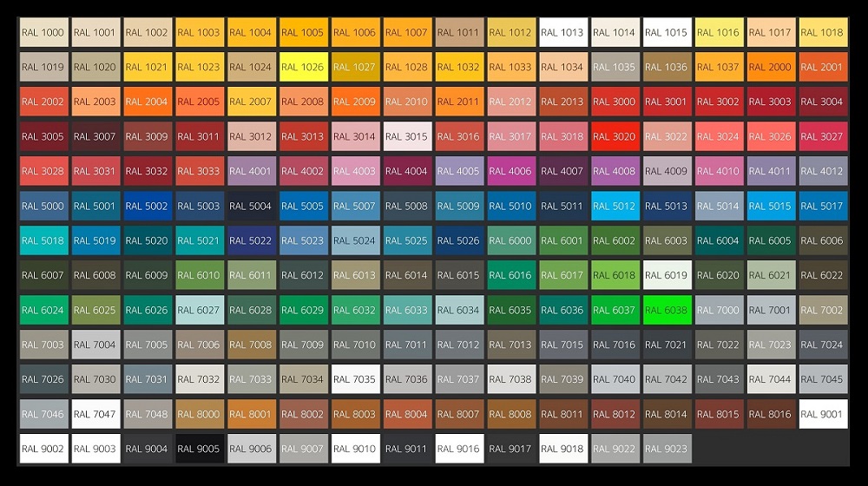Select the RAL 7001 silver grey swatch
Image resolution: width=868 pixels, height=486 pixels.
coord(771,310)
